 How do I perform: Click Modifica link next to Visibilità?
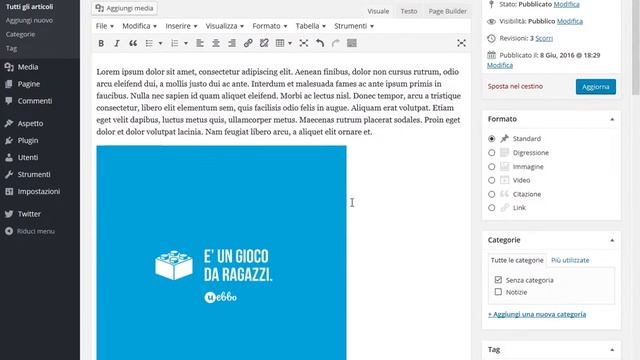[x=570, y=21]
